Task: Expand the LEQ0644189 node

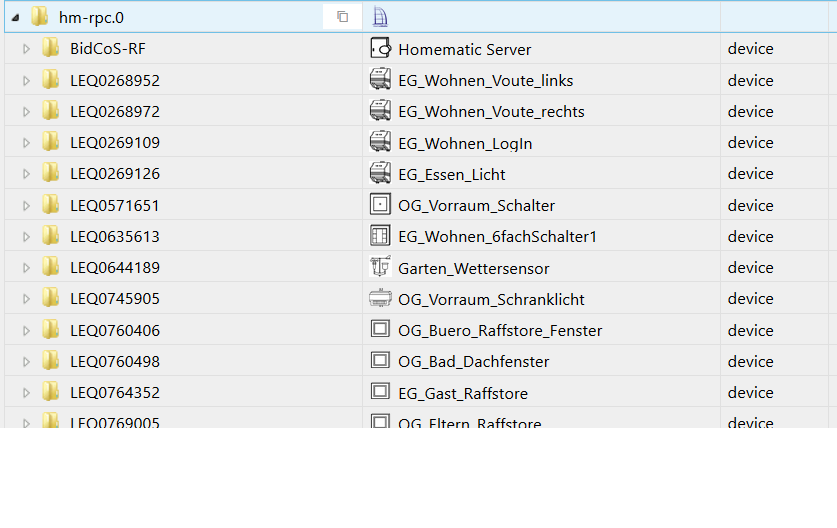Action: [x=26, y=267]
